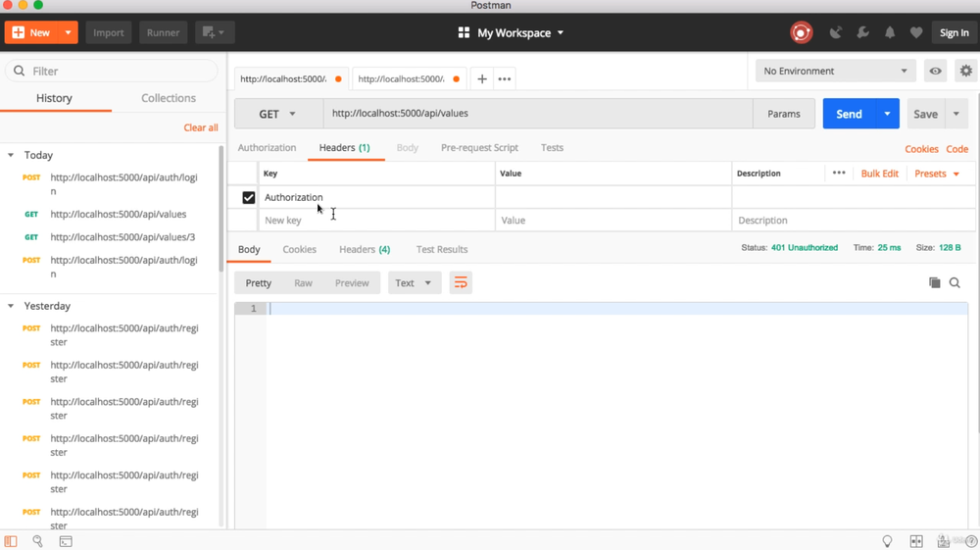Image resolution: width=980 pixels, height=550 pixels.
Task: Click the search icon in response body
Action: tap(955, 283)
